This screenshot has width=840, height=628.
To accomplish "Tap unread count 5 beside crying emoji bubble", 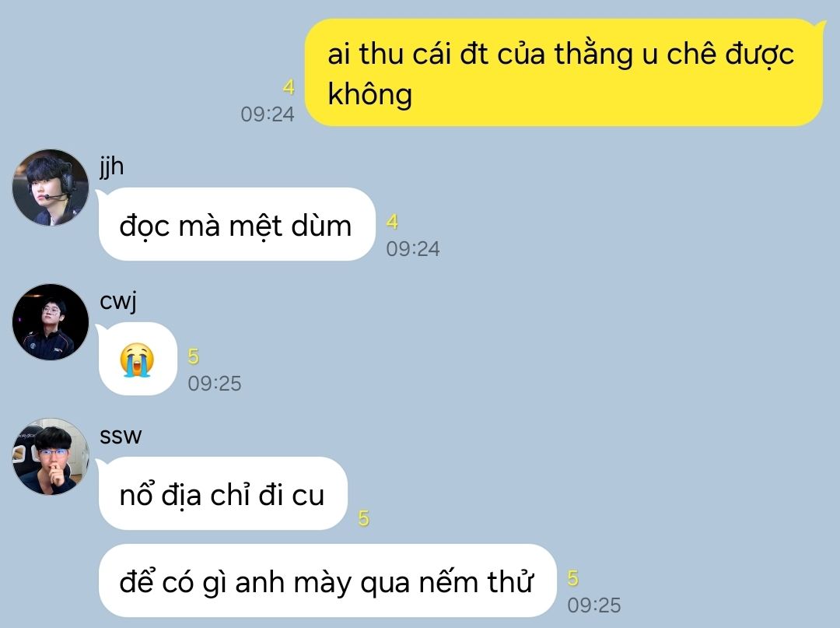I will pos(194,356).
